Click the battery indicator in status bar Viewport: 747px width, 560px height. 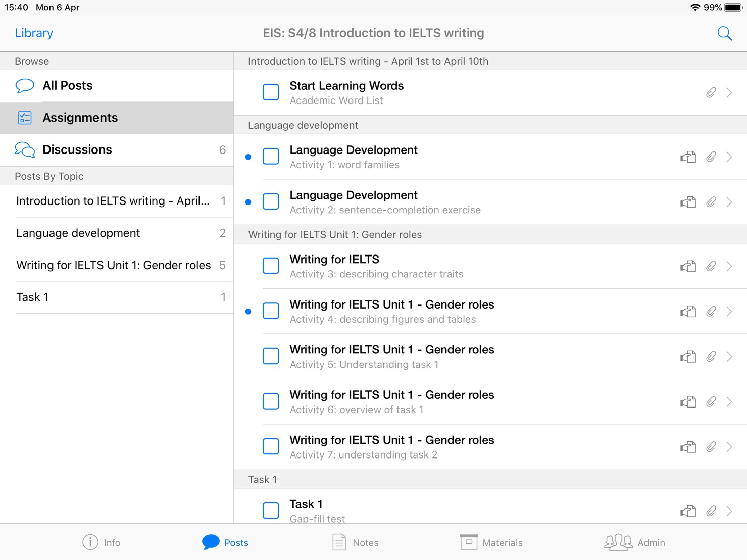(733, 8)
